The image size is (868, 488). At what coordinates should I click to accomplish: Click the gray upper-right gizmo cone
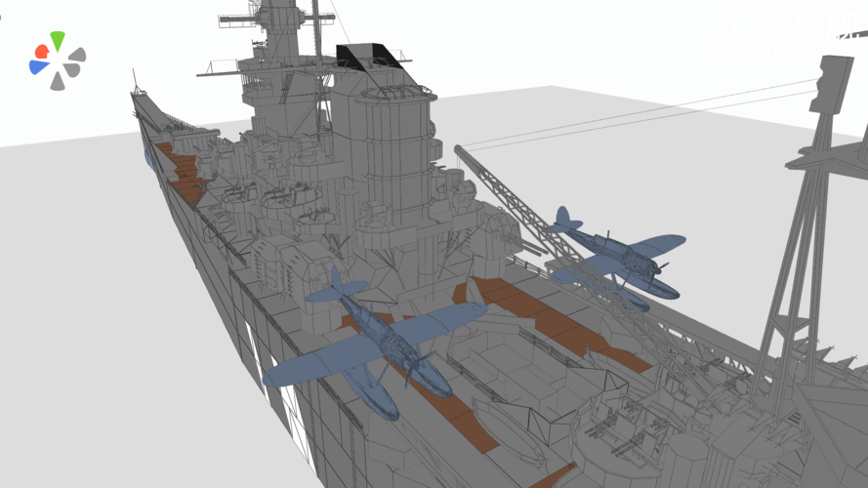pos(77,55)
